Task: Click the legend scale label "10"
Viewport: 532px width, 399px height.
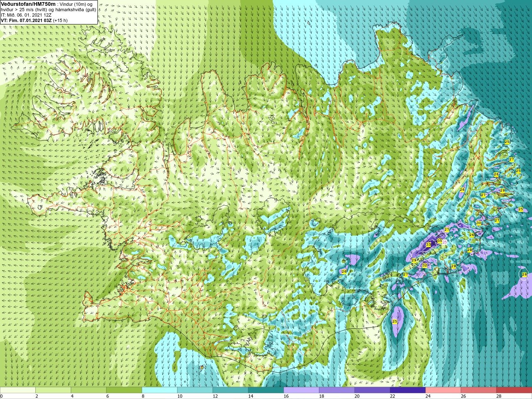Action: pos(180,396)
